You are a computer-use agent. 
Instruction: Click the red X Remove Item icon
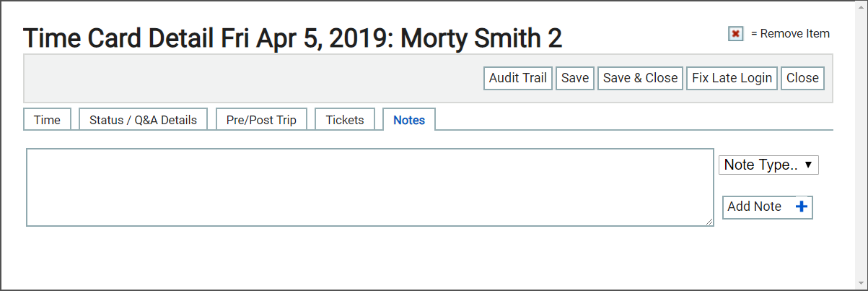735,34
